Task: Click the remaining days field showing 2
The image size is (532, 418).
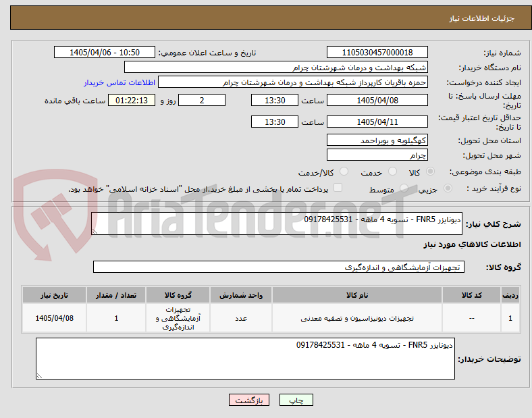Action: click(x=202, y=100)
